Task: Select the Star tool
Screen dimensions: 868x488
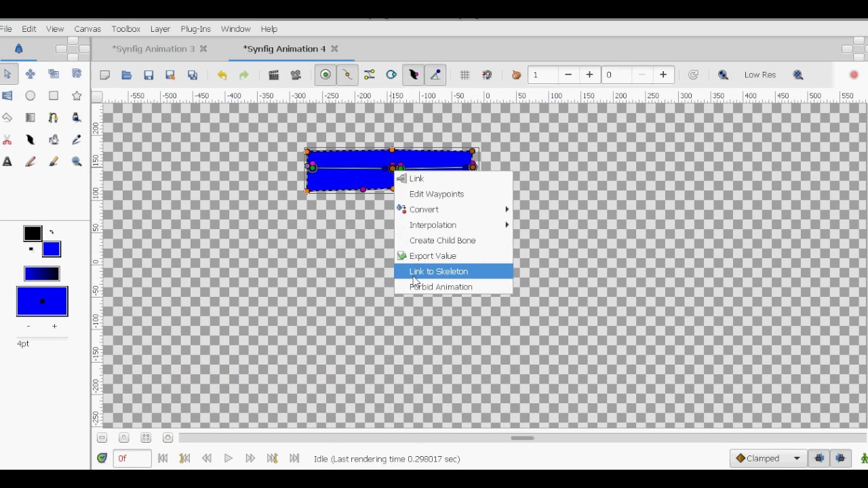Action: [77, 96]
